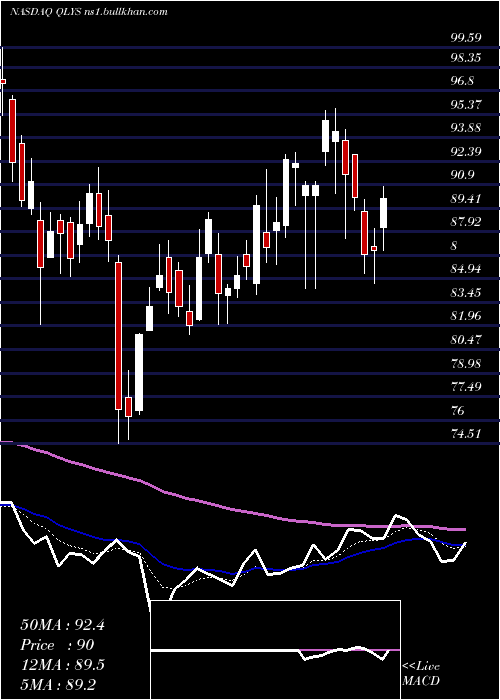Image resolution: width=500 pixels, height=700 pixels.
Task: Click the 84.94 price level label
Action: point(466,269)
